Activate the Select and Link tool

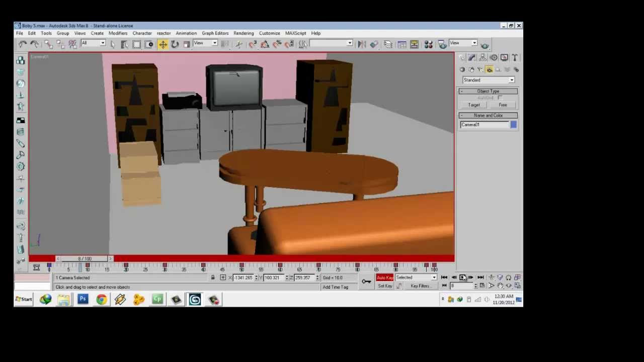point(48,44)
